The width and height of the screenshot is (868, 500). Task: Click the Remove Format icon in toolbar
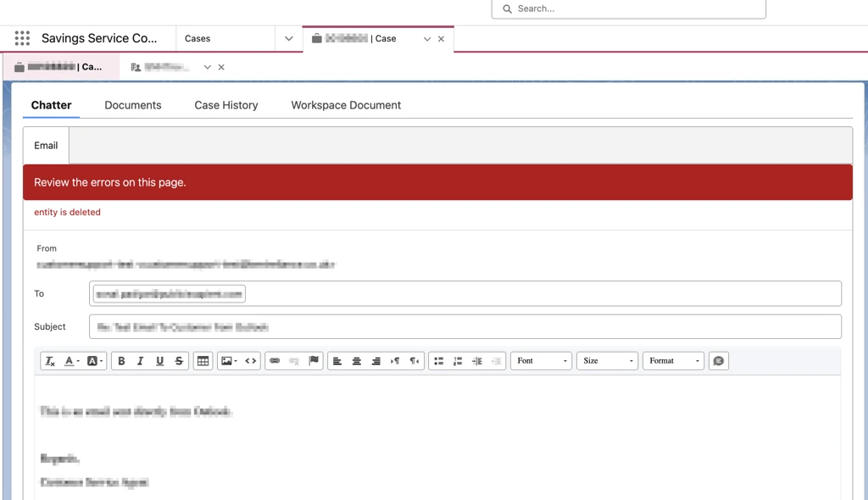click(x=50, y=361)
